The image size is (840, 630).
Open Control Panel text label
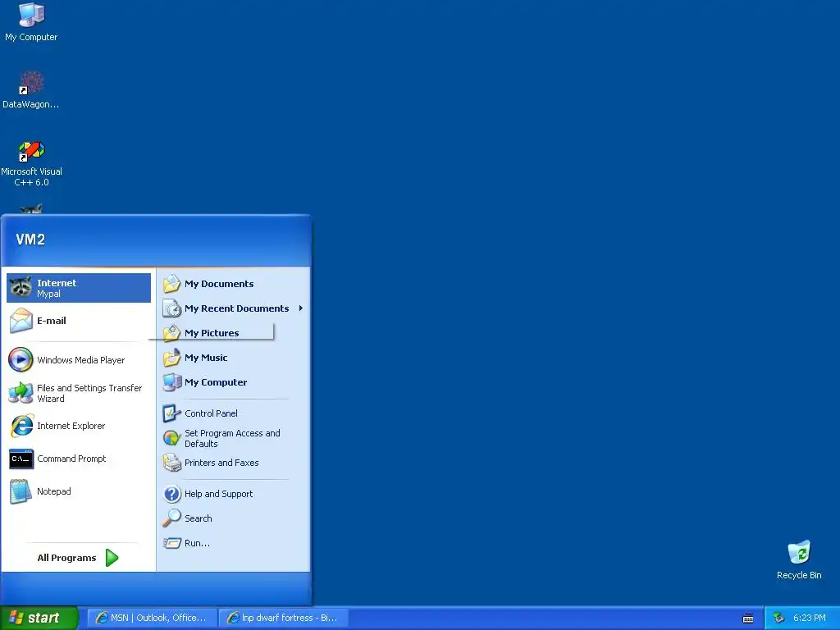[211, 413]
